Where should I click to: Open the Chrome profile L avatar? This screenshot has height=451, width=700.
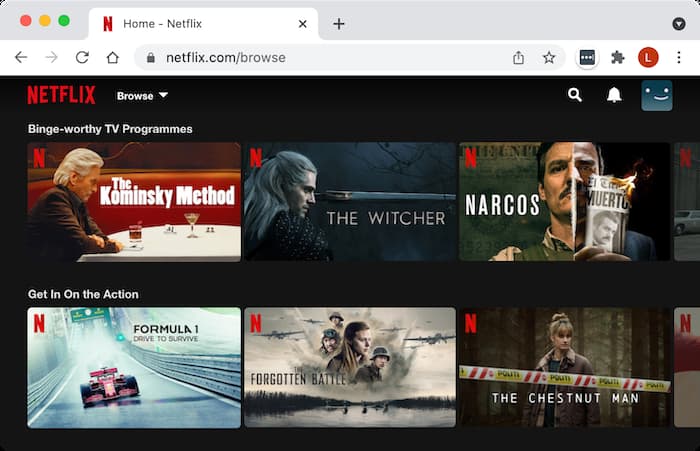click(x=648, y=57)
